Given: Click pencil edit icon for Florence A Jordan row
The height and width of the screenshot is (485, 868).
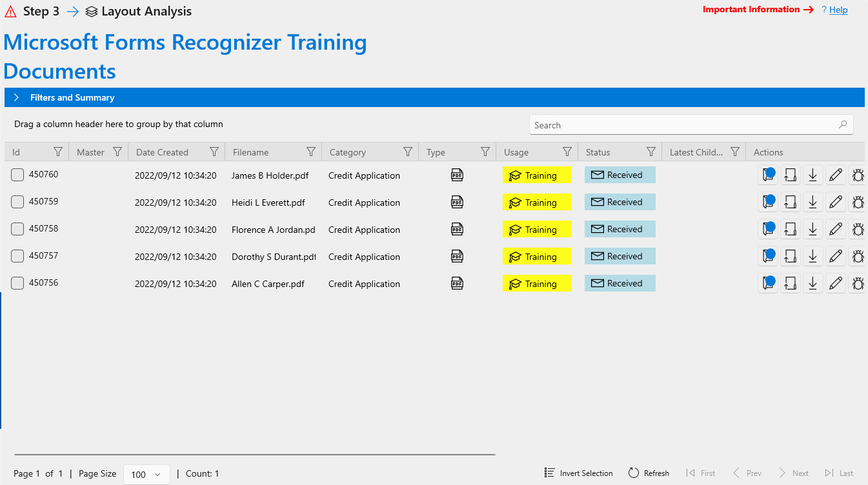Looking at the screenshot, I should point(836,229).
